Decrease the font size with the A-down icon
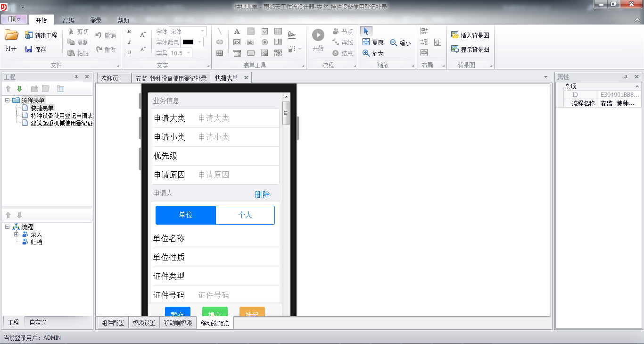This screenshot has width=644, height=344. click(x=143, y=49)
